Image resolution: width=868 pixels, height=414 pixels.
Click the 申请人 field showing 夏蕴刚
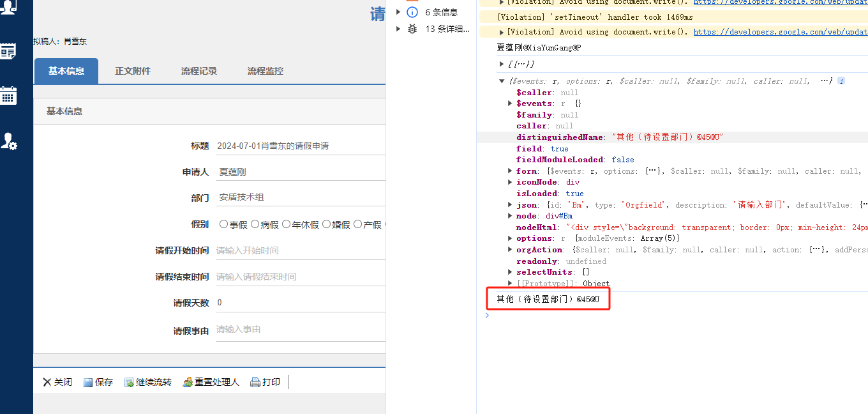tap(301, 172)
